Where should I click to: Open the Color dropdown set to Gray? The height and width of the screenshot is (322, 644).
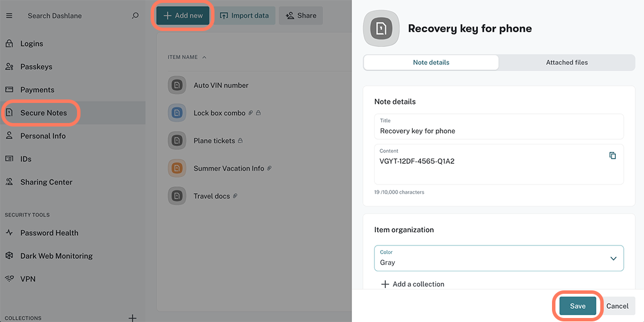[x=499, y=258]
